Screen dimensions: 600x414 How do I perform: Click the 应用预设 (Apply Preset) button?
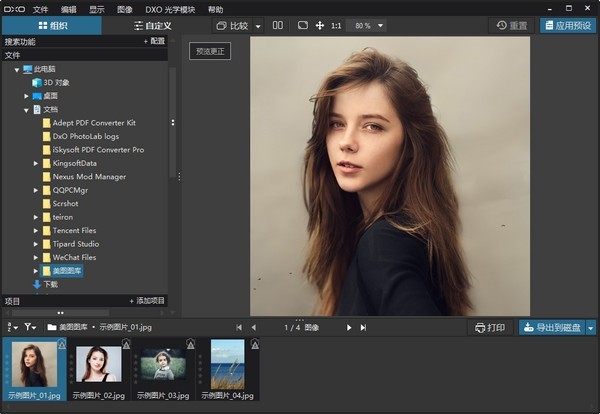point(568,25)
